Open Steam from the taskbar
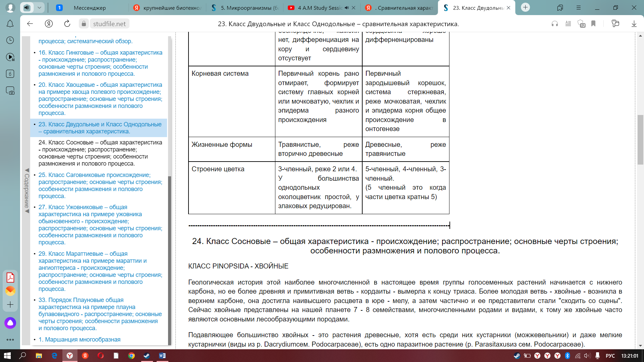 (147, 356)
